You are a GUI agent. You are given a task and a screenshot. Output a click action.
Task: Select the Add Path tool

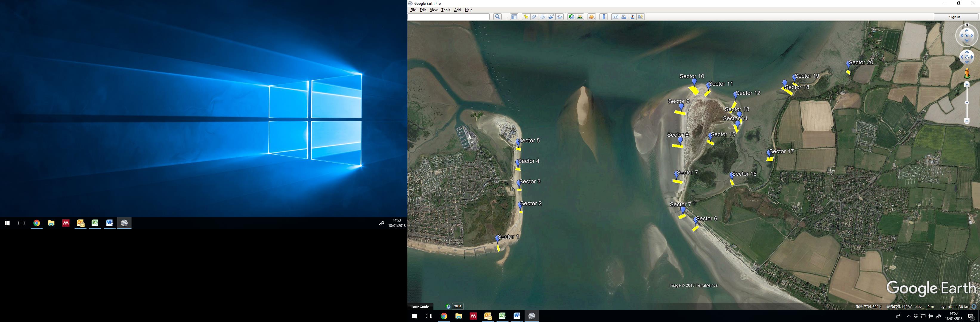tap(543, 17)
